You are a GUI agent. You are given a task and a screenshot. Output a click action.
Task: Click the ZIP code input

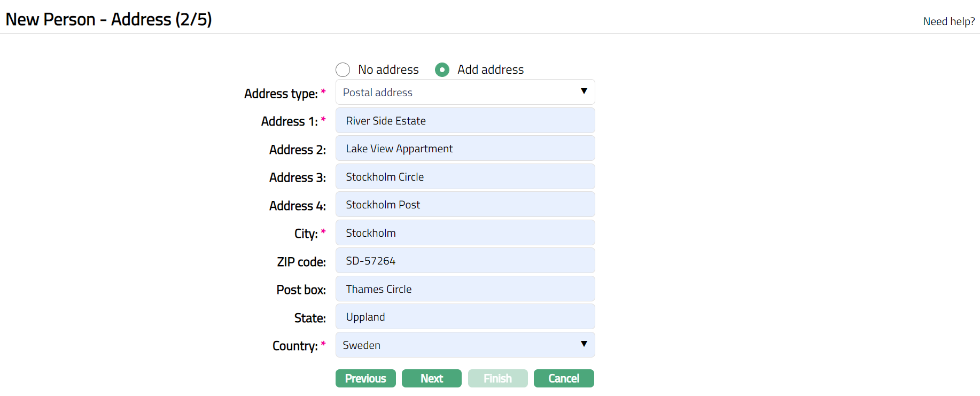[465, 261]
